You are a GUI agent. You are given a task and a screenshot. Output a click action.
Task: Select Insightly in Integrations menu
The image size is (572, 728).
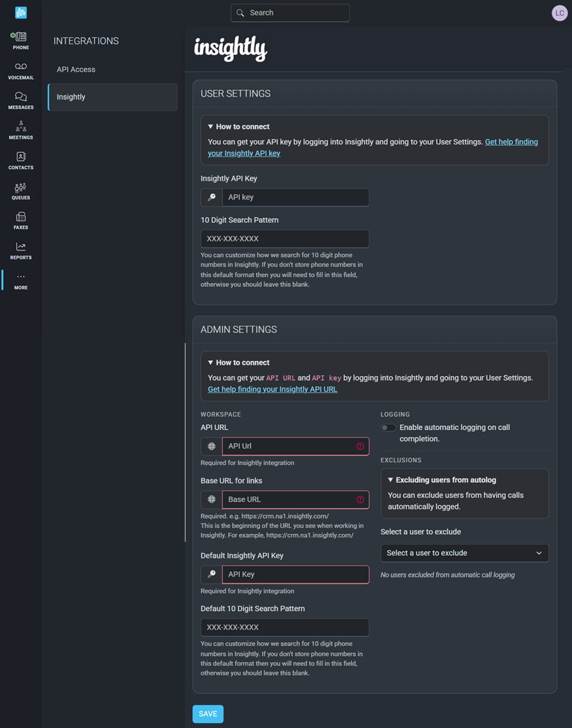[x=112, y=97]
